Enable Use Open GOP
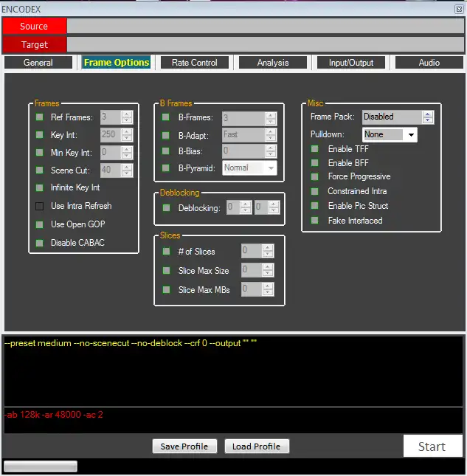 (40, 224)
